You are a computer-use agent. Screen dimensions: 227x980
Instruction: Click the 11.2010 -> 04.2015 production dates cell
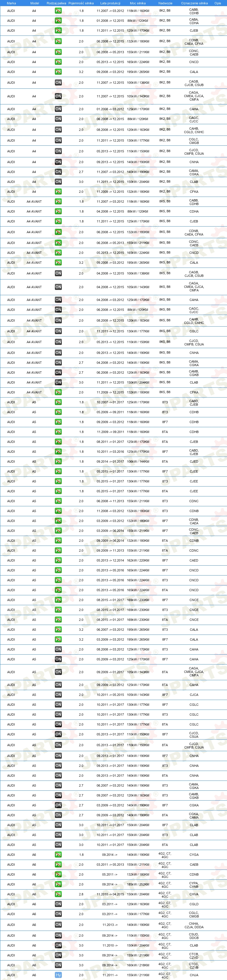pos(110,895)
